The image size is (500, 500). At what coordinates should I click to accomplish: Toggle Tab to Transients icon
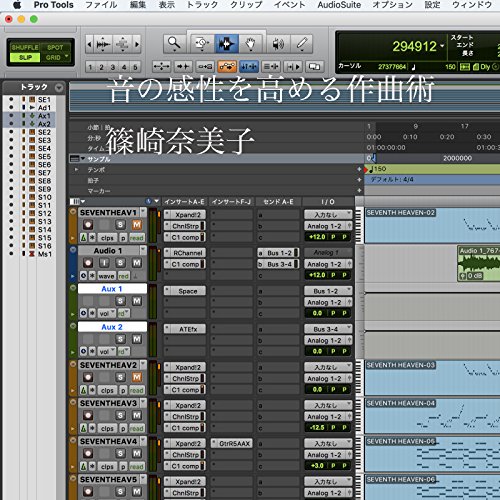coord(183,67)
